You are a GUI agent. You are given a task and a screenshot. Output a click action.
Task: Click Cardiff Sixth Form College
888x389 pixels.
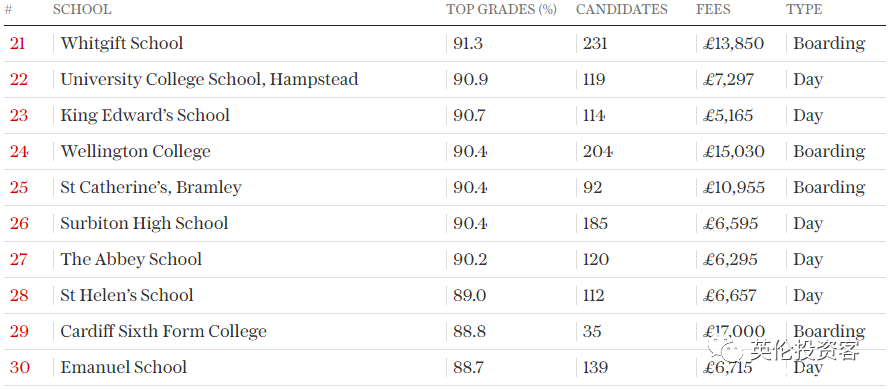pyautogui.click(x=164, y=331)
